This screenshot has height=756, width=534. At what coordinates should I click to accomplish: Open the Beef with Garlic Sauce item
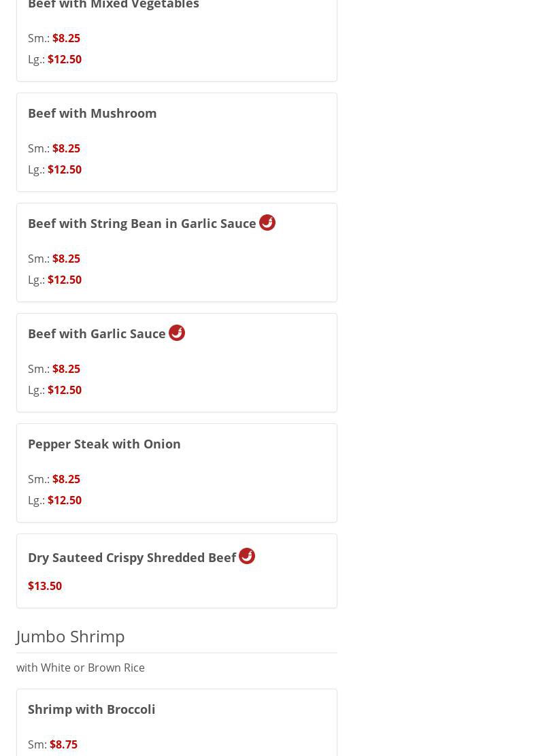coord(97,333)
